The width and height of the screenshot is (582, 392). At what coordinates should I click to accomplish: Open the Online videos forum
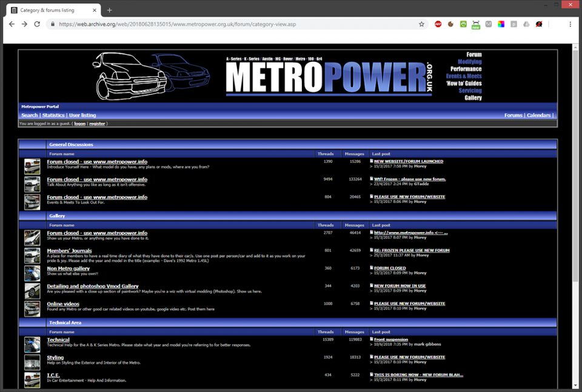coord(63,304)
